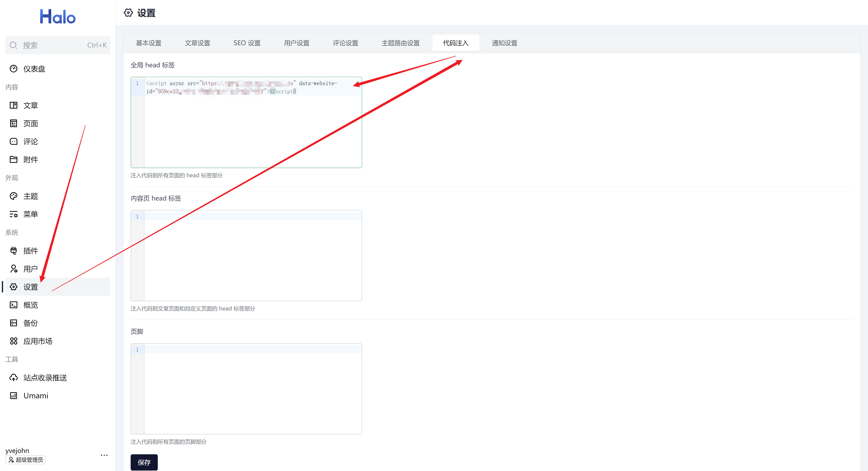Screen dimensions: 868x471
Task: Open 附件 folder icon in sidebar
Action: tap(14, 160)
